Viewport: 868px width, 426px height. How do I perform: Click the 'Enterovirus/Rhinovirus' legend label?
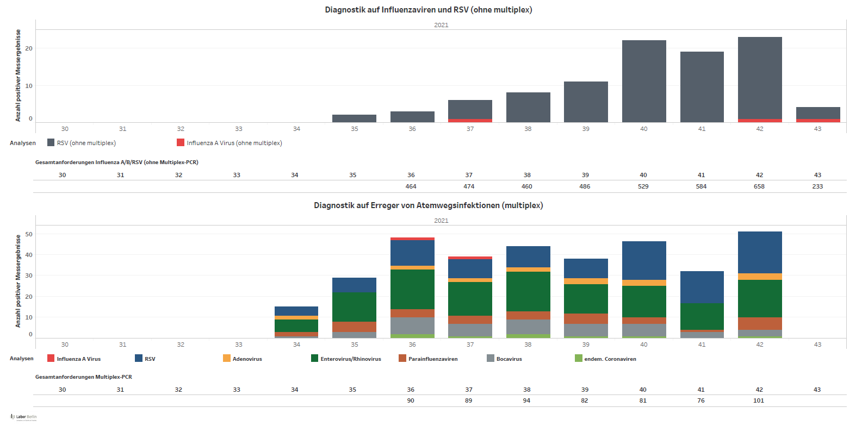[x=351, y=359]
